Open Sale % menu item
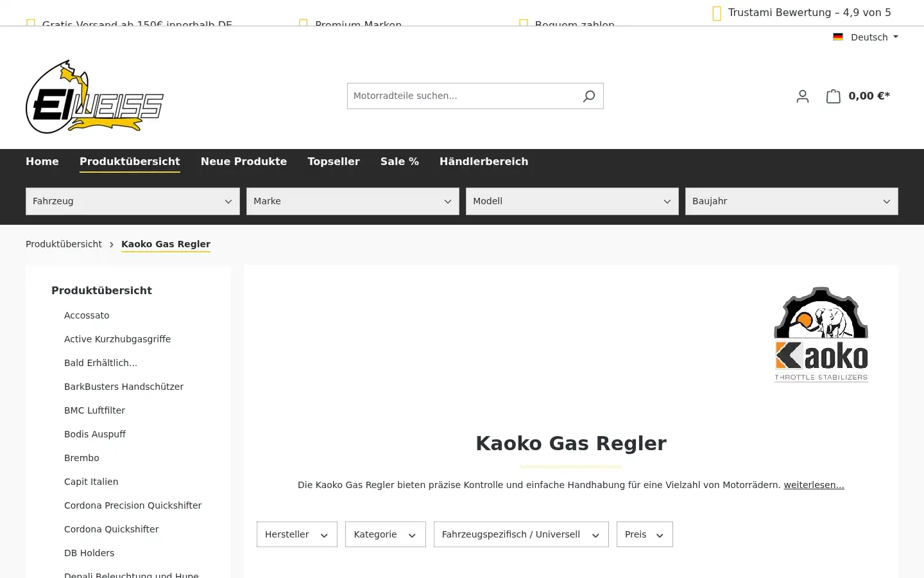This screenshot has width=924, height=578. coord(400,162)
